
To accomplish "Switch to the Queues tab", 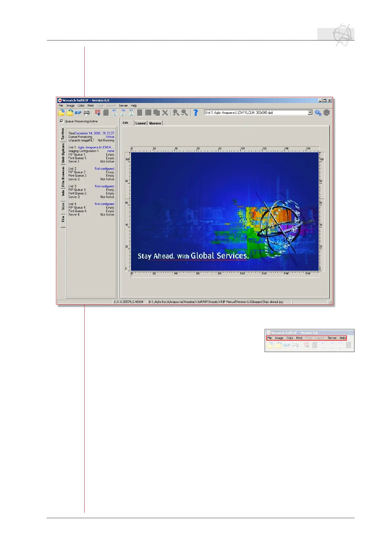I will tap(155, 123).
